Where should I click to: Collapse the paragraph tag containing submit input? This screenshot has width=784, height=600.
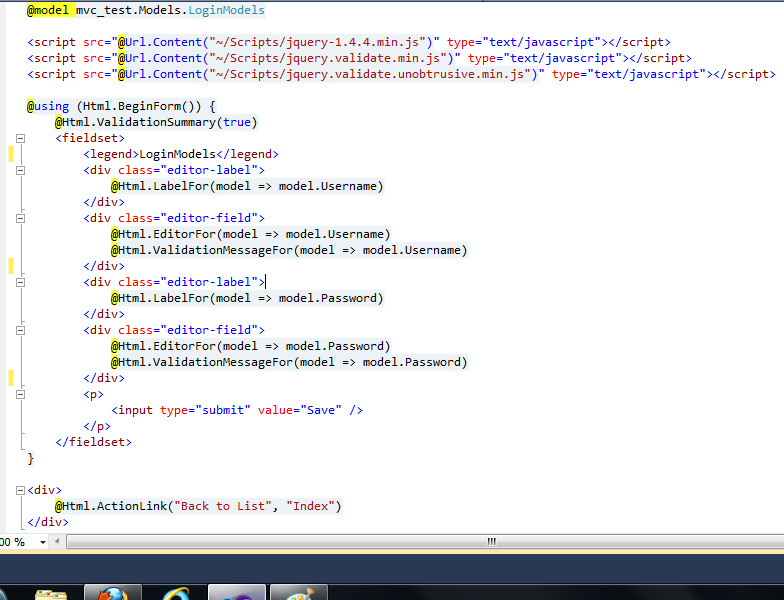pos(19,395)
